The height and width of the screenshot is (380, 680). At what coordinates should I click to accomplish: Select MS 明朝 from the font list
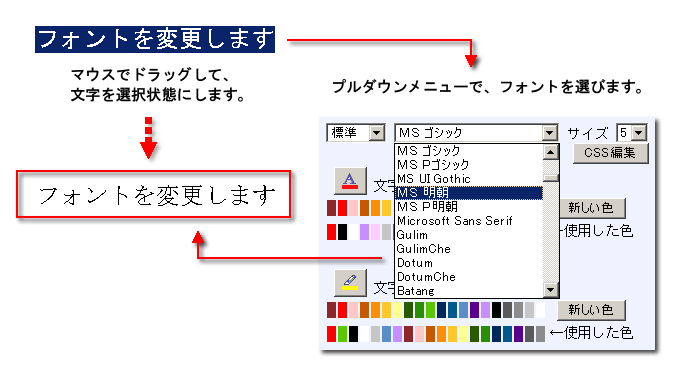[x=469, y=193]
